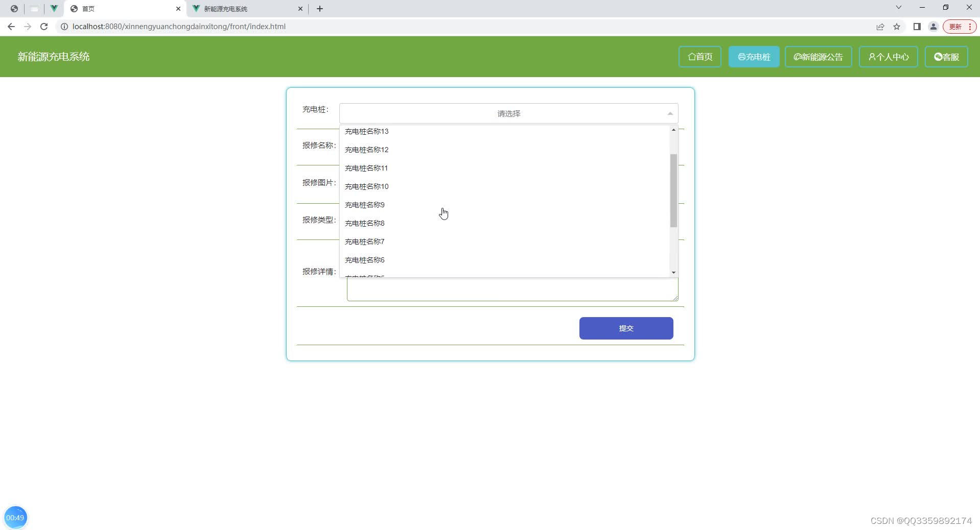980x530 pixels.
Task: Switch to the 首页 browser tab
Action: click(126, 9)
